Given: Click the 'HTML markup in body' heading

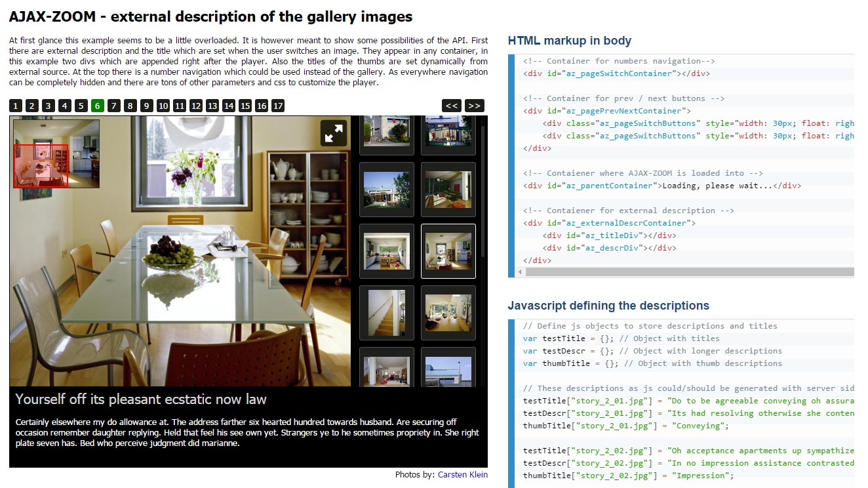Looking at the screenshot, I should tap(570, 41).
